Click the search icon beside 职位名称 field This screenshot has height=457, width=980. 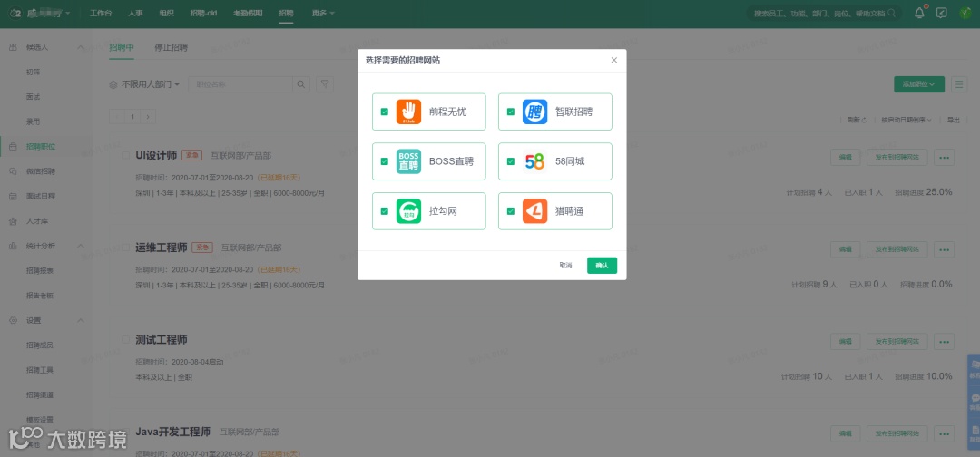click(301, 84)
